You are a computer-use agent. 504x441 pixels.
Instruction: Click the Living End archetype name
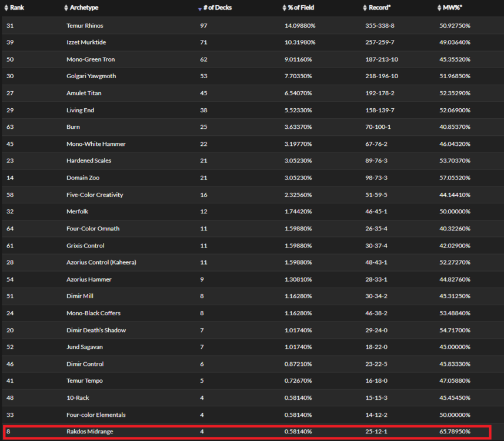[x=80, y=110]
